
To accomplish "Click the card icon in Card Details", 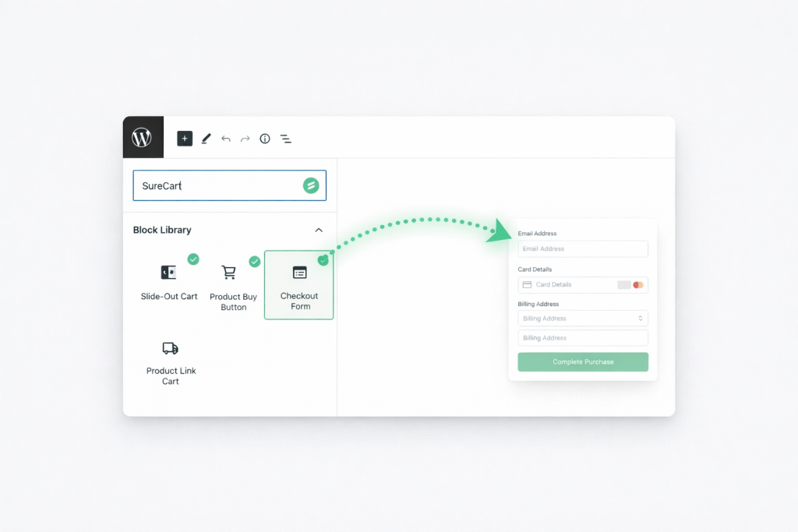I will point(528,285).
